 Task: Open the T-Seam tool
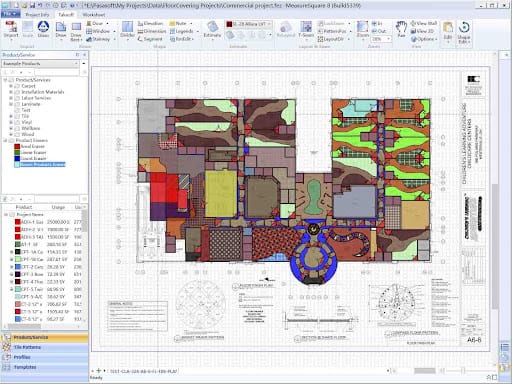point(306,29)
